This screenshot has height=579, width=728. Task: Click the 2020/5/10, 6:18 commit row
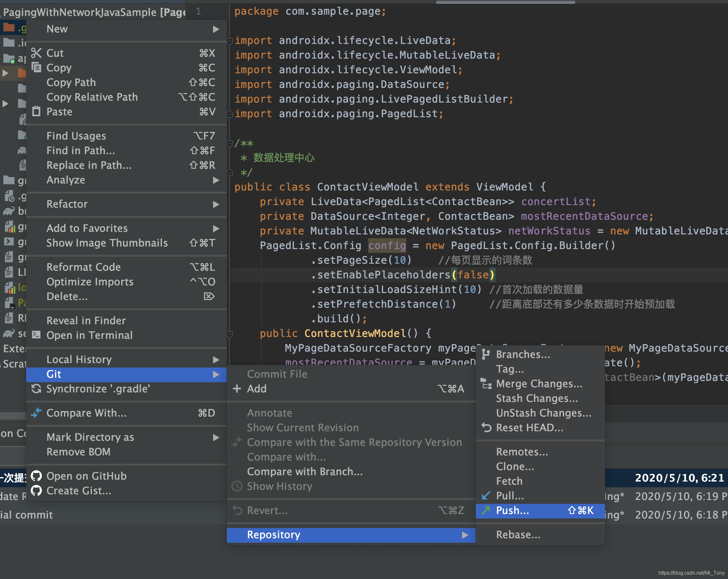click(x=666, y=515)
